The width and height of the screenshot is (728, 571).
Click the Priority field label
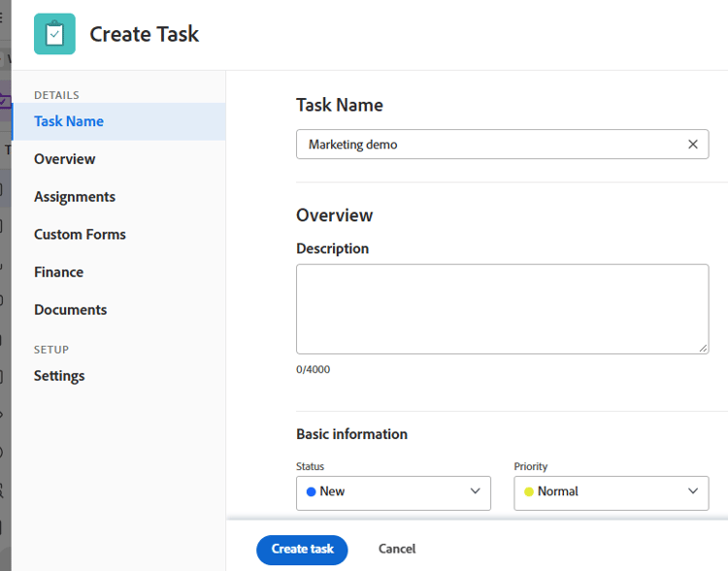point(531,466)
